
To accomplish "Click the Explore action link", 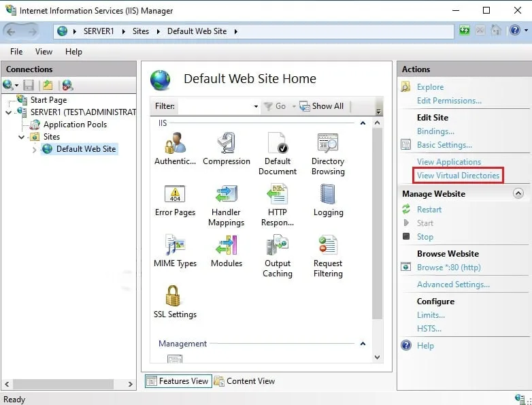I will 430,87.
